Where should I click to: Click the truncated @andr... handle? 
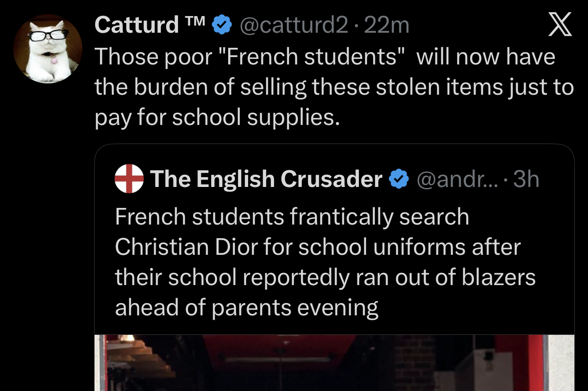tap(457, 180)
